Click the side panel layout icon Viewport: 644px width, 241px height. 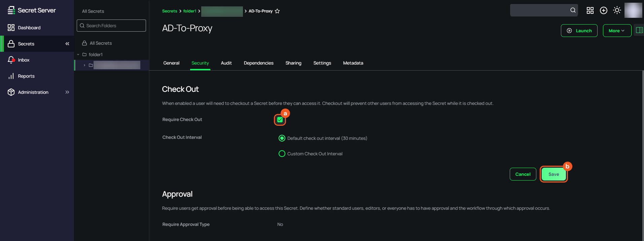tap(639, 30)
